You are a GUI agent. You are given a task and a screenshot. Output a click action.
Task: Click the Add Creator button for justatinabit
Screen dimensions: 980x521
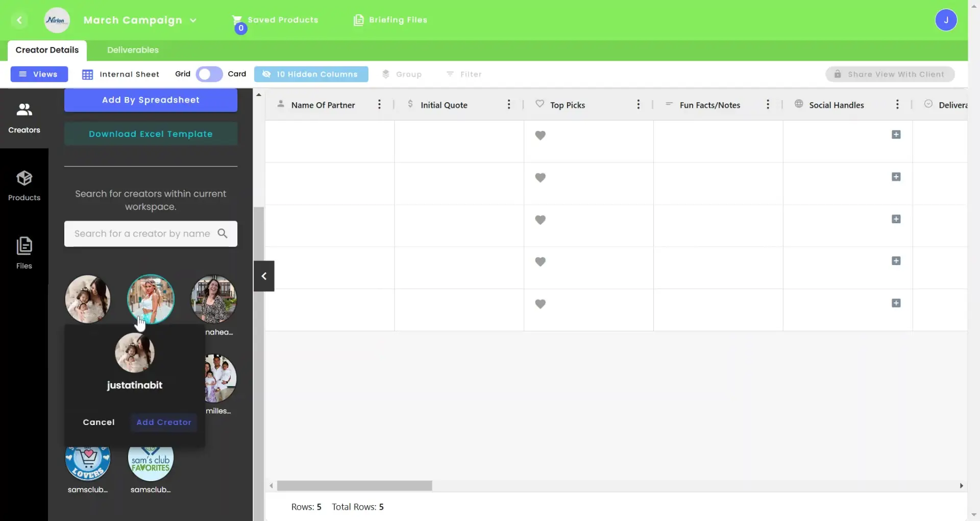(x=163, y=422)
